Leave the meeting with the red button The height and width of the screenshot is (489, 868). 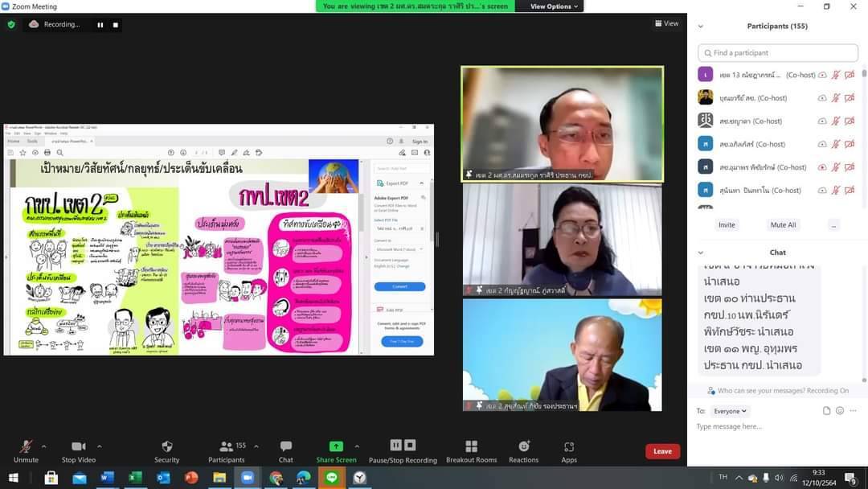(x=662, y=451)
